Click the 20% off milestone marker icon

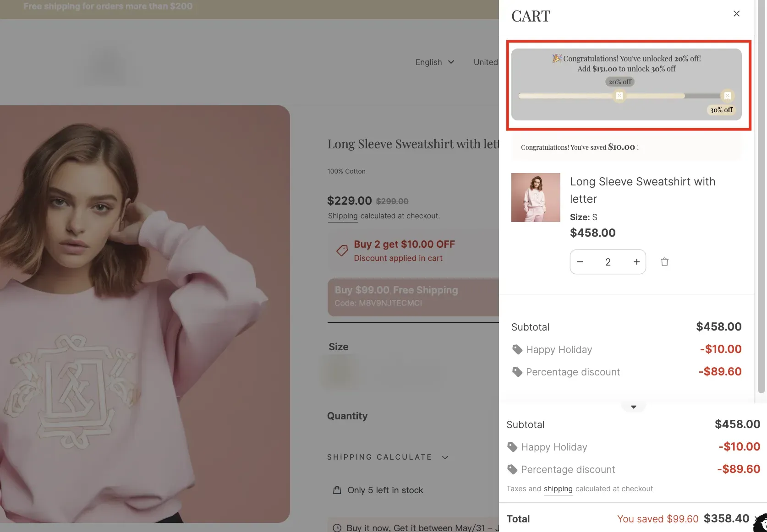[619, 96]
